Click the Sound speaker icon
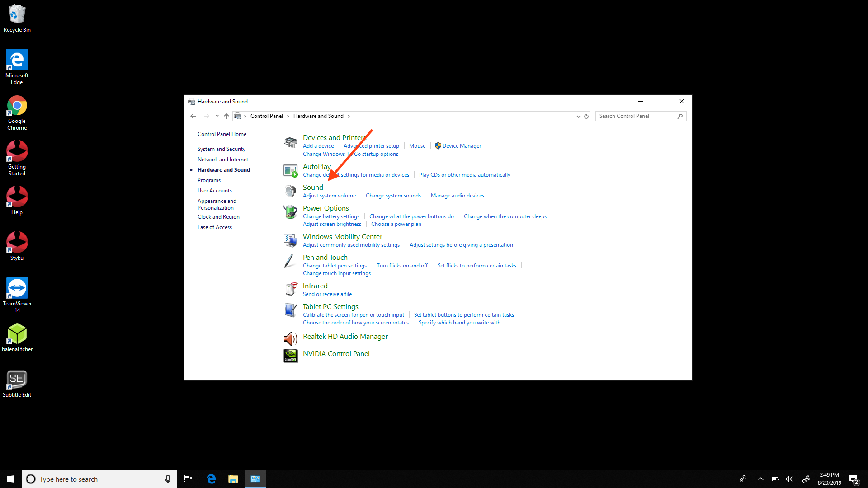 (290, 191)
